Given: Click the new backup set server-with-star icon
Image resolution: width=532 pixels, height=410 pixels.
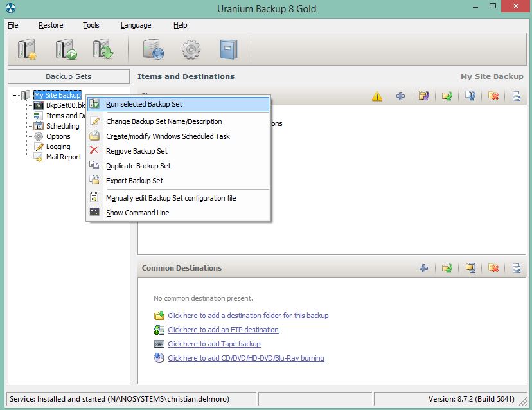Looking at the screenshot, I should pyautogui.click(x=27, y=49).
